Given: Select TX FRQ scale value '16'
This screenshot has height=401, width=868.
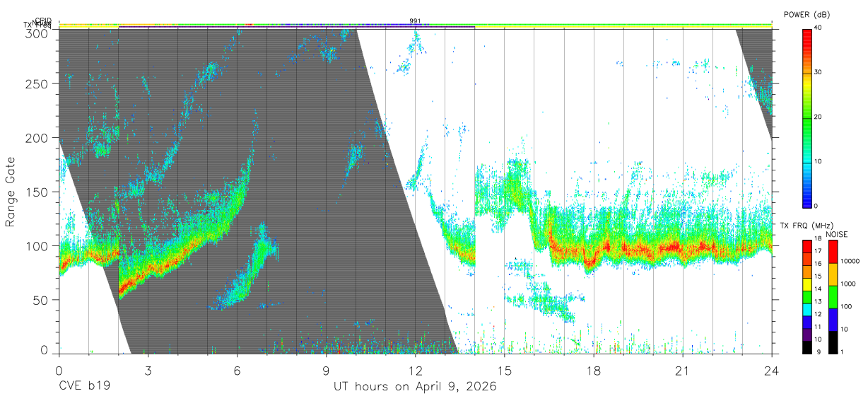Looking at the screenshot, I should (819, 263).
